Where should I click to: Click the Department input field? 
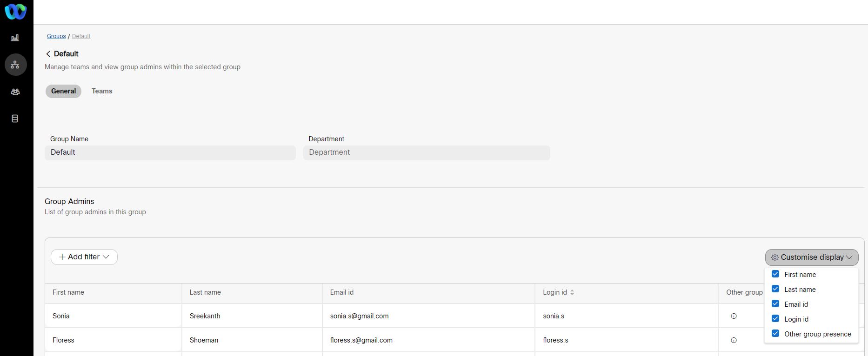427,152
